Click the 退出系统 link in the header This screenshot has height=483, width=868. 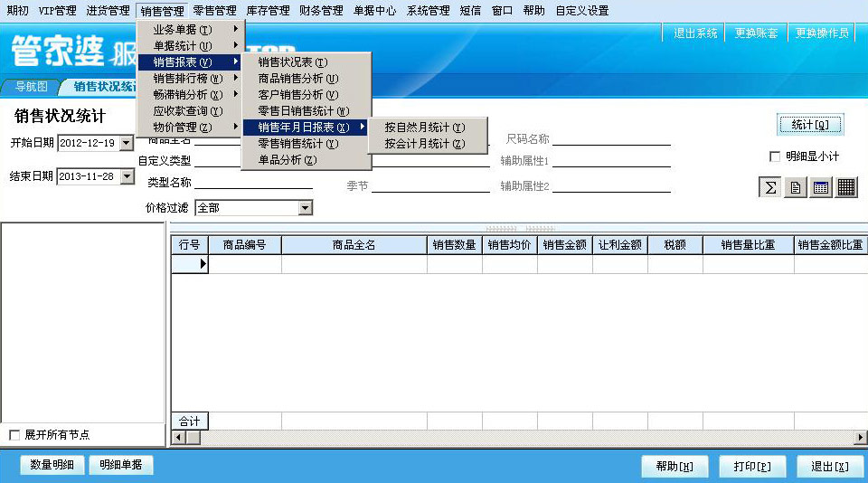[695, 33]
